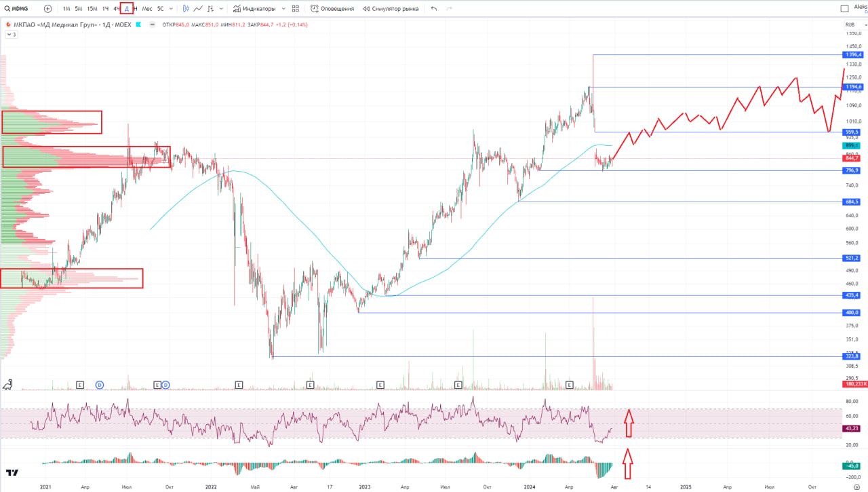Switch to the Мес monthly timeframe
Image resolution: width=868 pixels, height=492 pixels.
[x=147, y=9]
